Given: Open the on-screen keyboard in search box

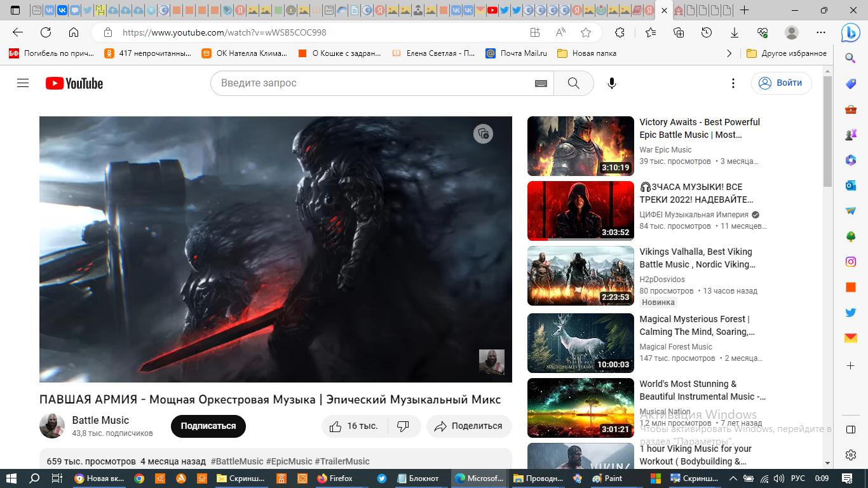Looking at the screenshot, I should (x=541, y=83).
